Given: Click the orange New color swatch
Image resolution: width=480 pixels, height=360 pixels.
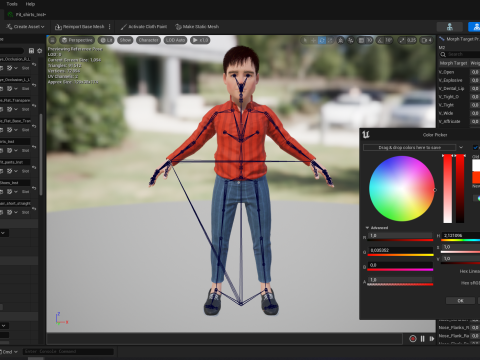Looking at the screenshot, I should [476, 177].
